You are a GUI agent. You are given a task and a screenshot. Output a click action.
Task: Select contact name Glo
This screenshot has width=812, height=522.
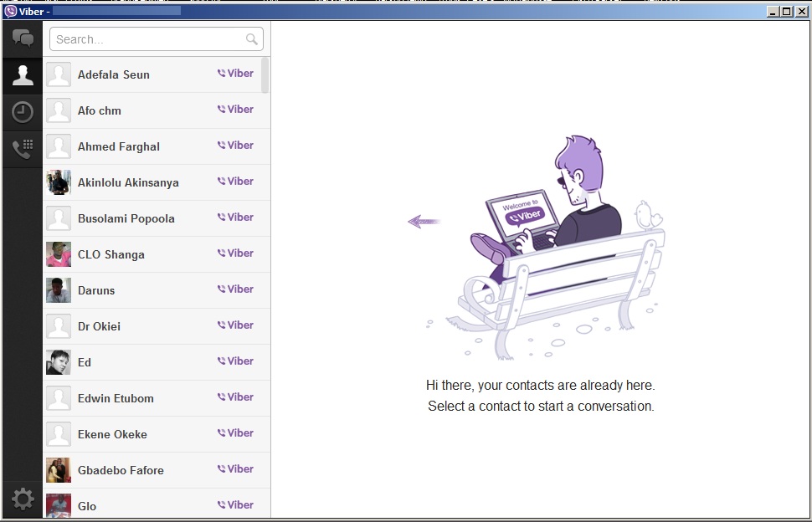[x=87, y=506]
